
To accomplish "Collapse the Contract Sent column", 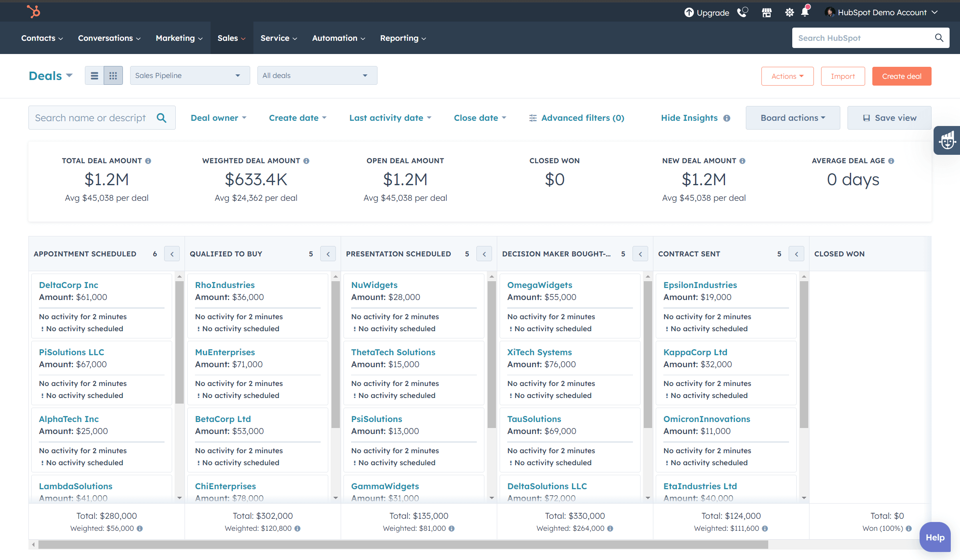I will click(796, 254).
